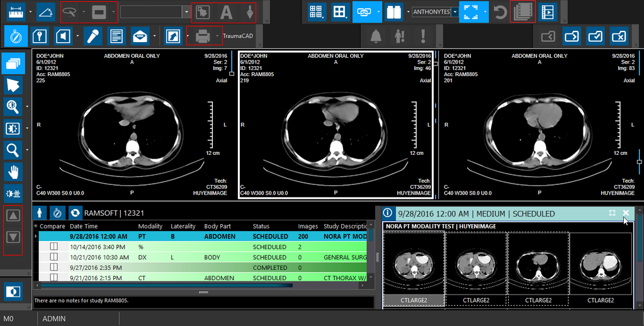Click the Status column header
The image size is (644, 326).
(x=261, y=226)
